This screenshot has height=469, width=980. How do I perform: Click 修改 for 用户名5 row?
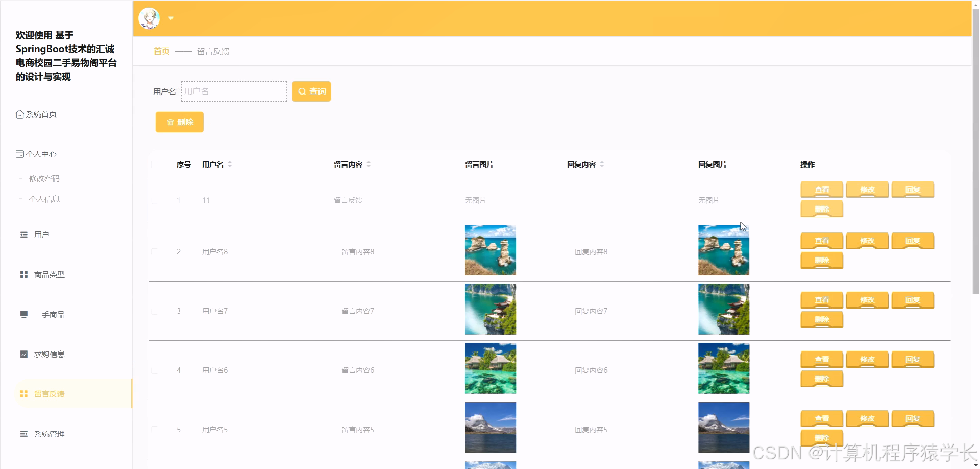[x=867, y=418]
